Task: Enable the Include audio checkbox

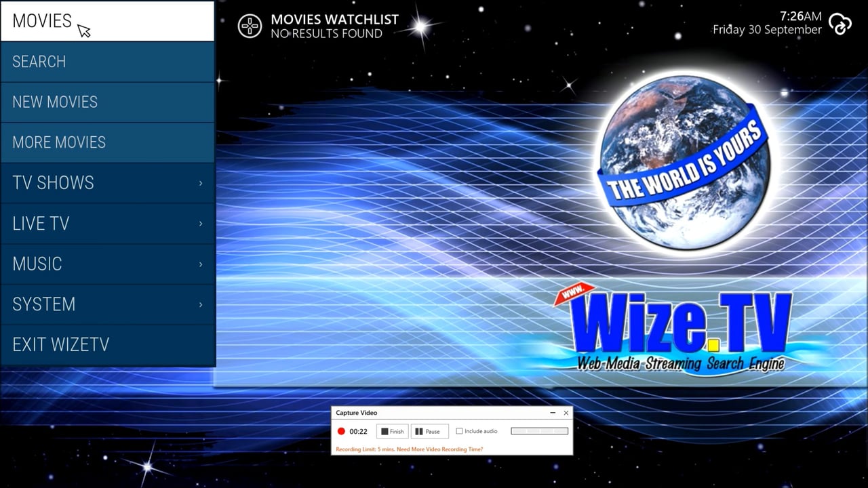Action: 459,431
